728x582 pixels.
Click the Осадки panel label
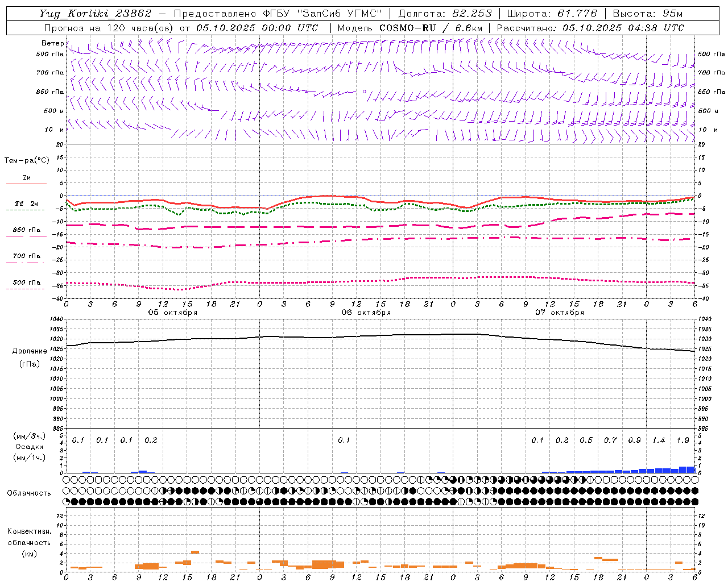[29, 447]
